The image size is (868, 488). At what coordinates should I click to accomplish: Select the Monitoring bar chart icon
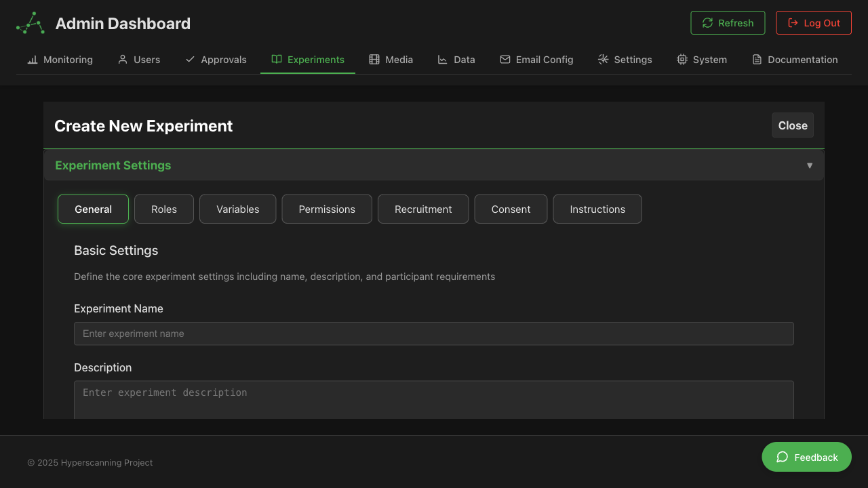tap(32, 60)
